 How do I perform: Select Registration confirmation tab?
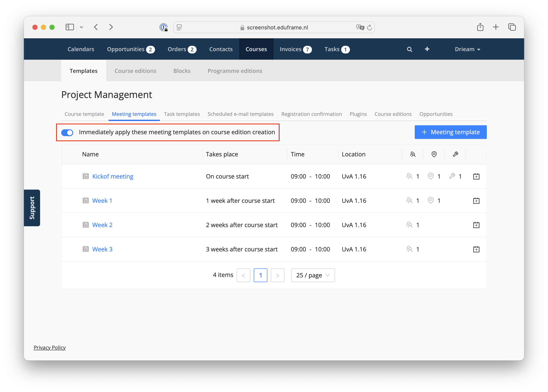point(312,114)
